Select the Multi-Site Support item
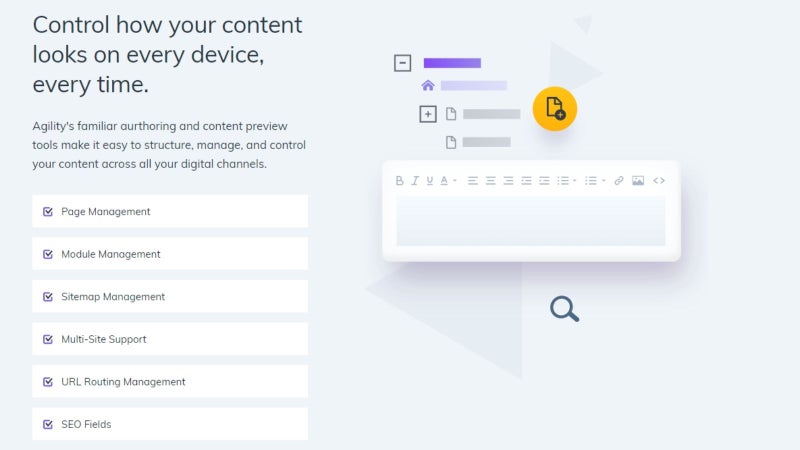The image size is (800, 450). tap(170, 339)
